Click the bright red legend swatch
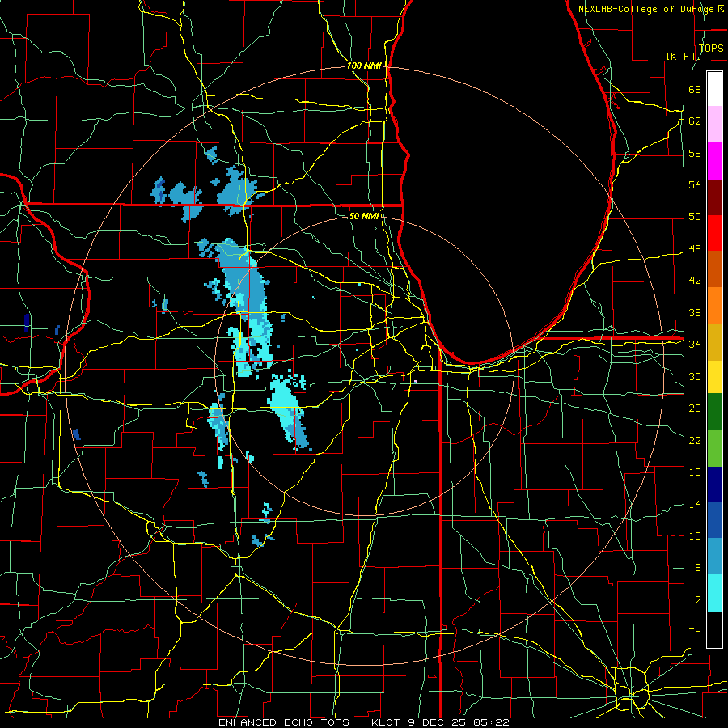The image size is (728, 728). [x=714, y=233]
